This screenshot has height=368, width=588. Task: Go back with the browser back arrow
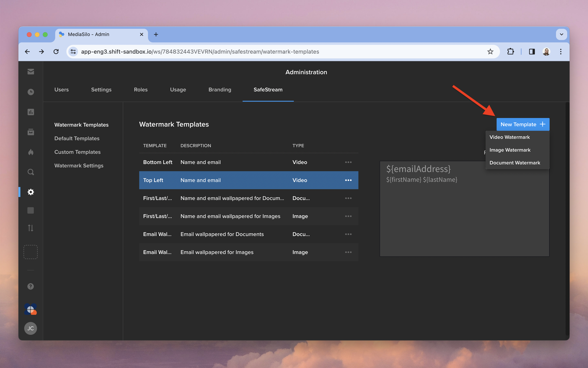coord(28,52)
